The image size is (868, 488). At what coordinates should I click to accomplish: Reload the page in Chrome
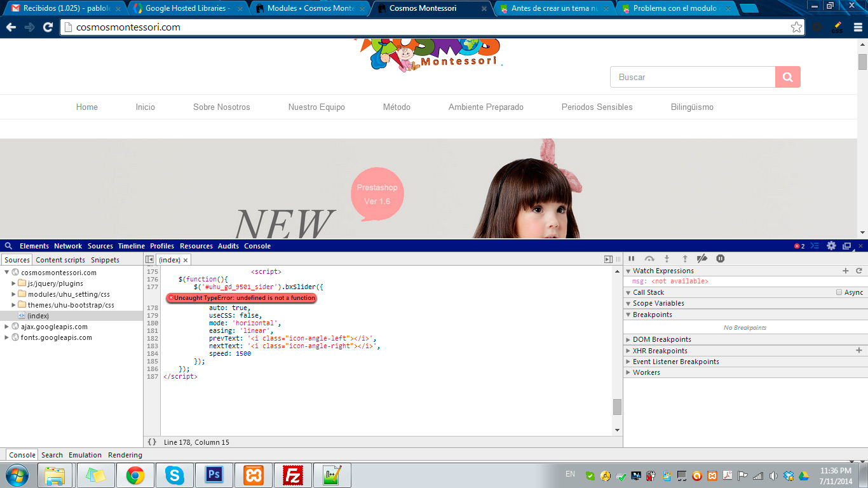coord(48,27)
